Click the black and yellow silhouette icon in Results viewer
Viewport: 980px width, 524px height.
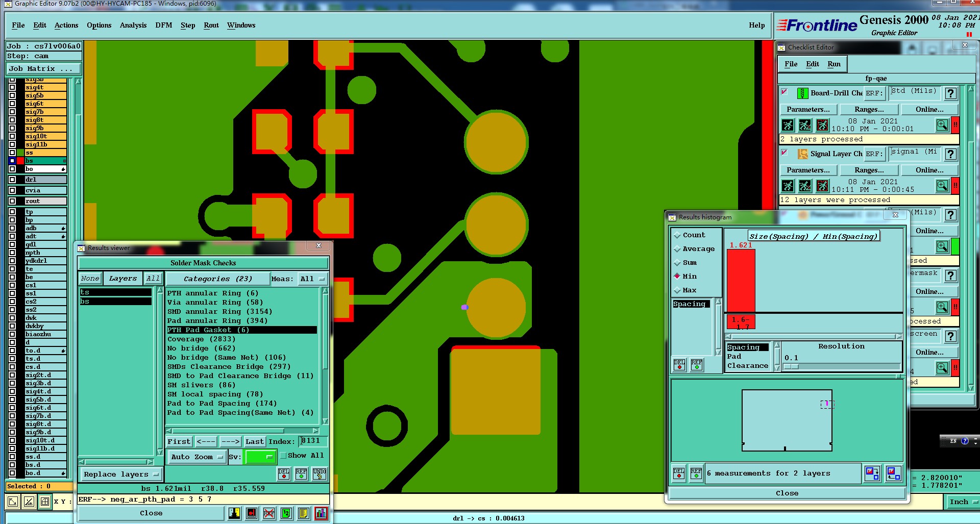click(234, 513)
